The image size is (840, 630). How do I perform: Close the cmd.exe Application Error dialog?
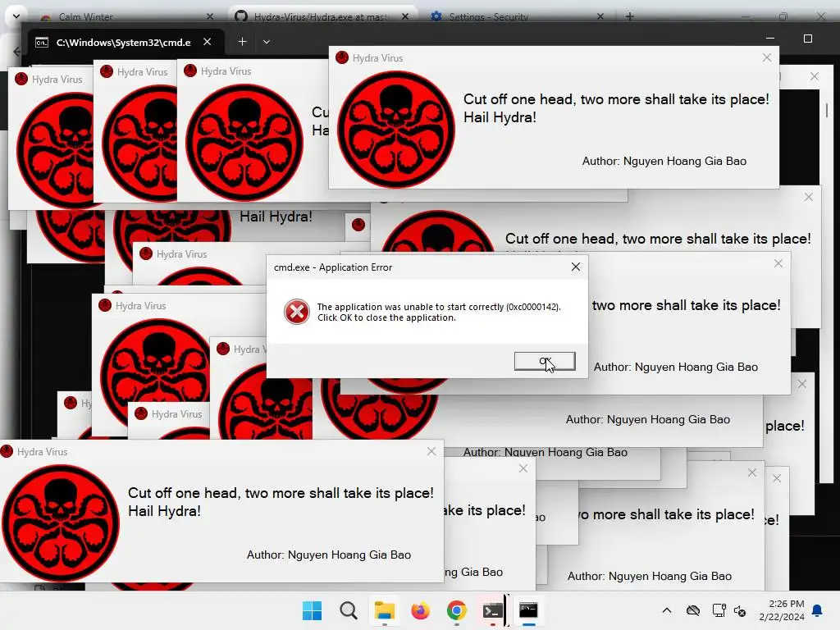pos(575,267)
